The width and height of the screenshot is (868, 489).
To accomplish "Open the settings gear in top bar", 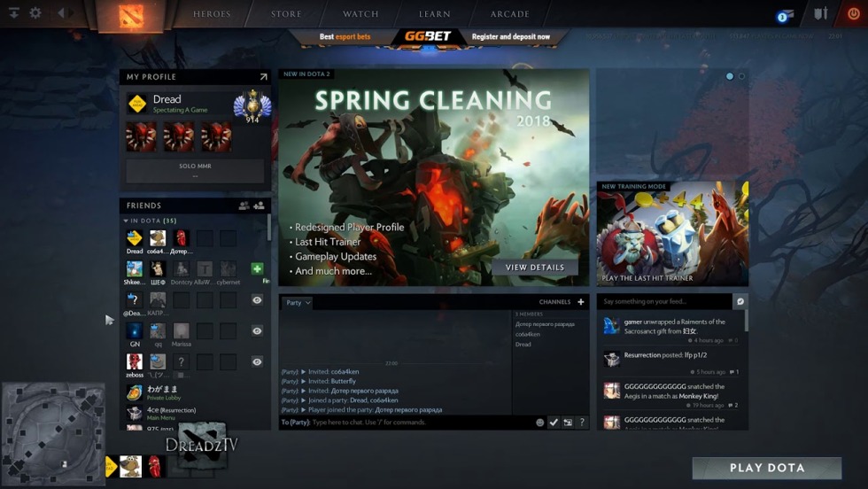I will [x=35, y=13].
